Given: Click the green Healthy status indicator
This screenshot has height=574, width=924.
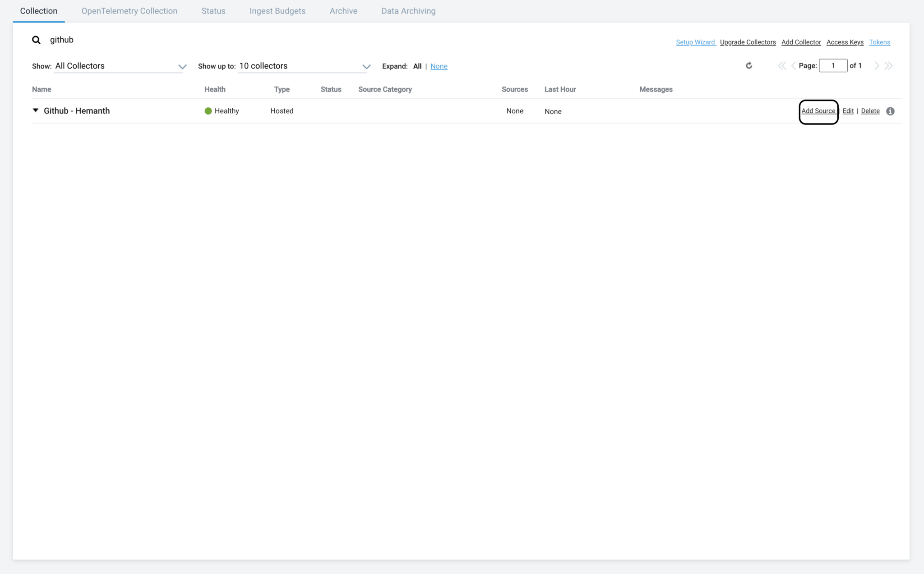Looking at the screenshot, I should [x=208, y=111].
